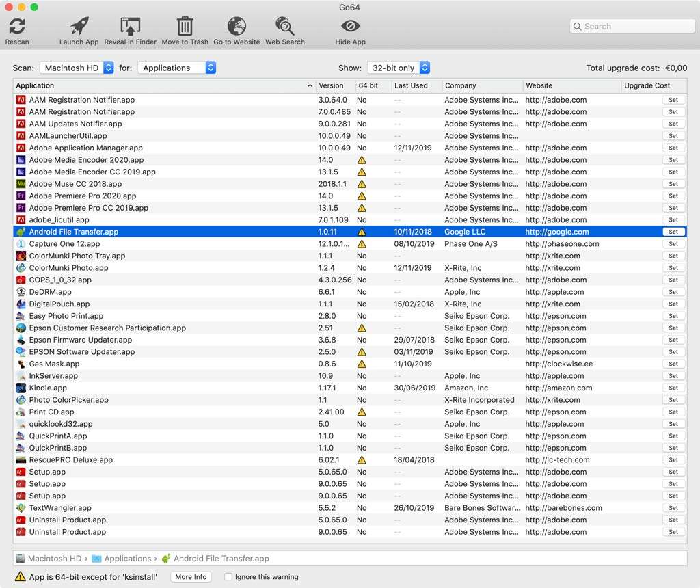Viewport: 700px width, 588px height.
Task: Select the QuickPrintA.app row
Action: click(350, 436)
